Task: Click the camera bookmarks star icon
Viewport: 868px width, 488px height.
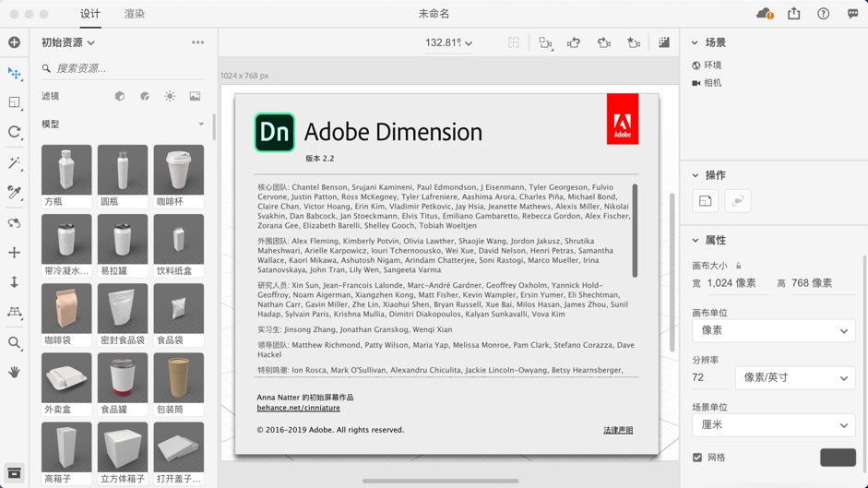Action: click(x=634, y=42)
